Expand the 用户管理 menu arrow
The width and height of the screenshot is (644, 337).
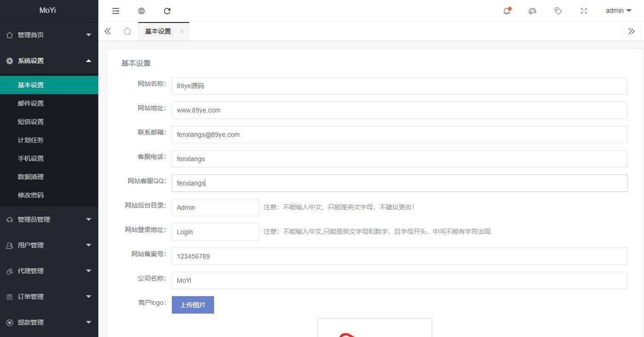click(89, 245)
